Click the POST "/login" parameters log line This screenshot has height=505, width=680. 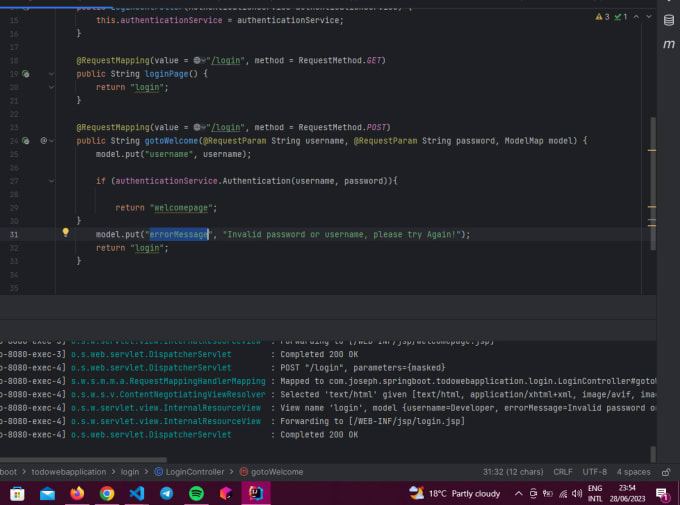coord(363,367)
